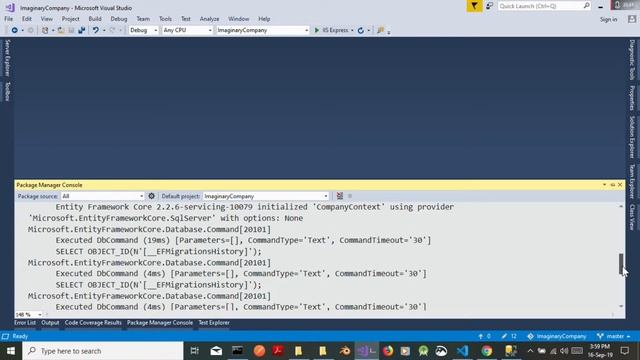Expand the IIS Express launch options arrow
The width and height of the screenshot is (640, 360).
(352, 30)
